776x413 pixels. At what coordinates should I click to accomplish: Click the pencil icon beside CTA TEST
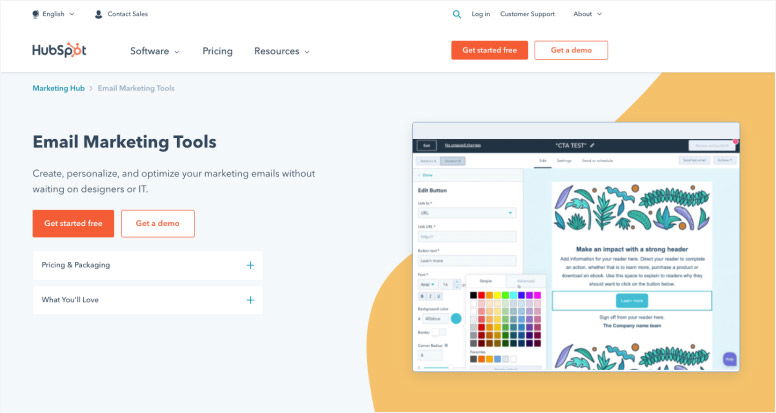point(592,145)
